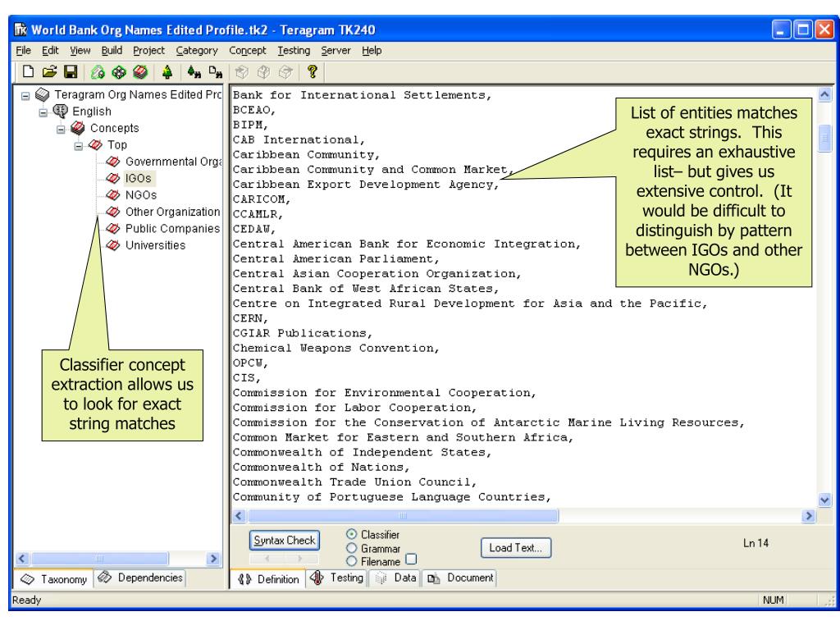Save the project with floppy icon
The width and height of the screenshot is (840, 630).
tap(71, 71)
